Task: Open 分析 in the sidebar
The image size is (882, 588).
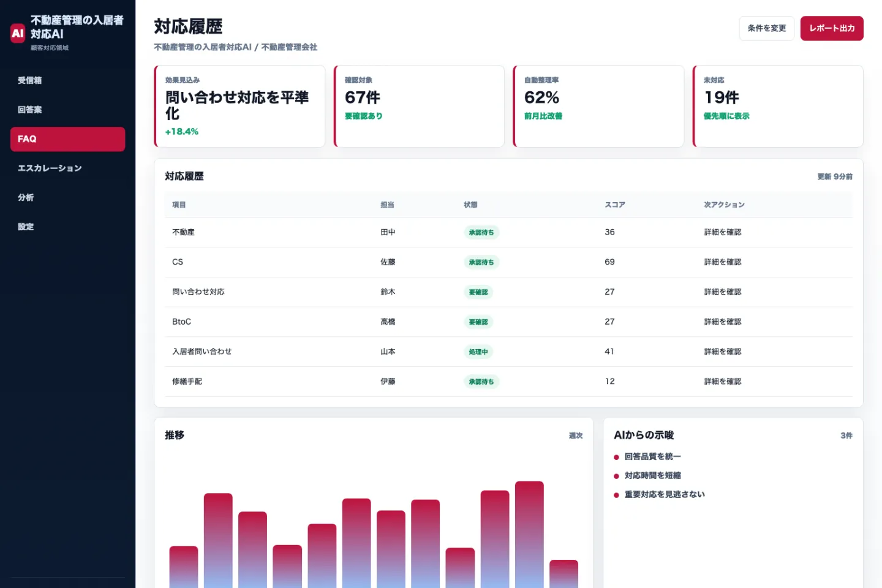Action: [67, 197]
